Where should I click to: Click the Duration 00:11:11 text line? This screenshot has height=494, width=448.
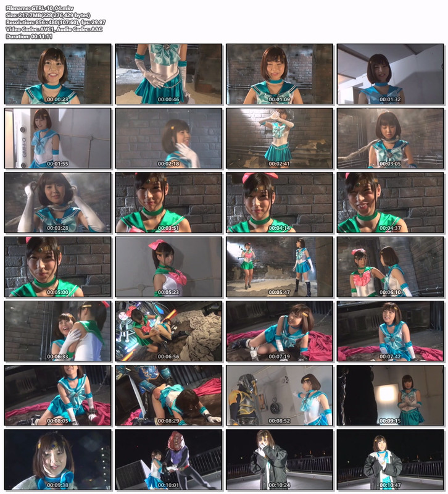click(x=29, y=36)
